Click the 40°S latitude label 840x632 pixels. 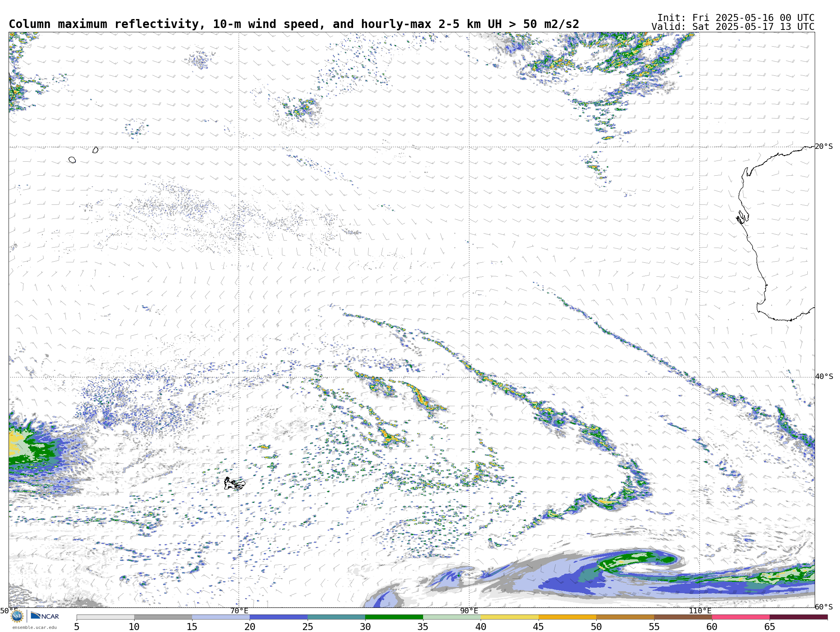[x=824, y=377]
